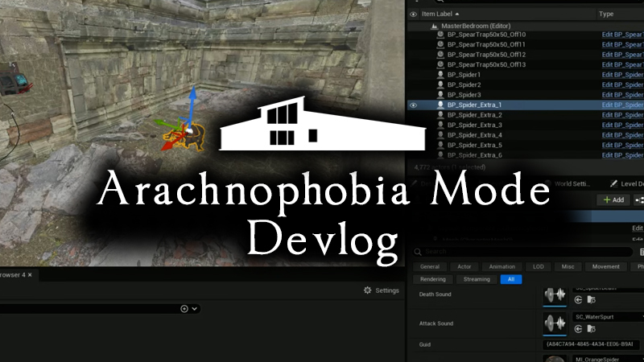Click actor icon beside BP_Spider_Extra_2
This screenshot has width=644, height=362.
(x=440, y=115)
